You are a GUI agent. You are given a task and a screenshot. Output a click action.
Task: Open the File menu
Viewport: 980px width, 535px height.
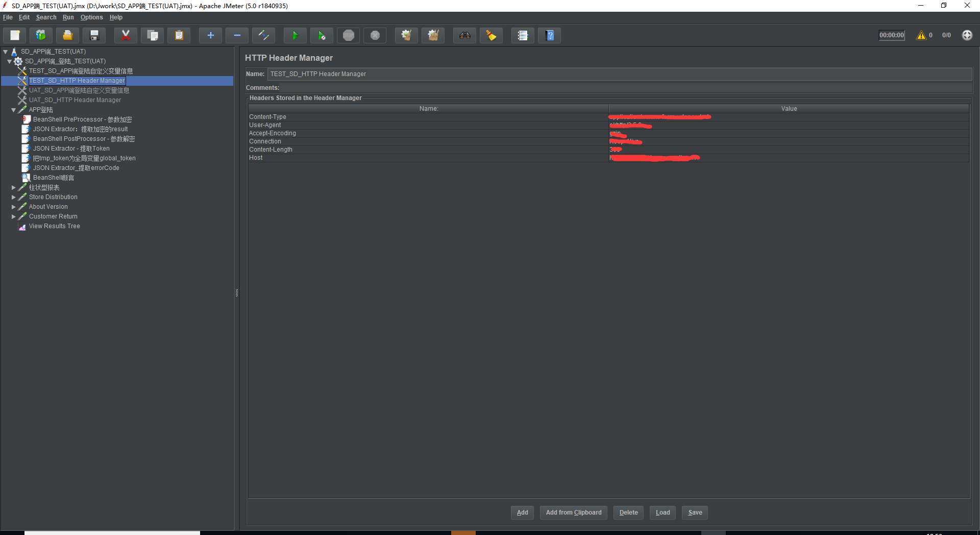tap(8, 17)
